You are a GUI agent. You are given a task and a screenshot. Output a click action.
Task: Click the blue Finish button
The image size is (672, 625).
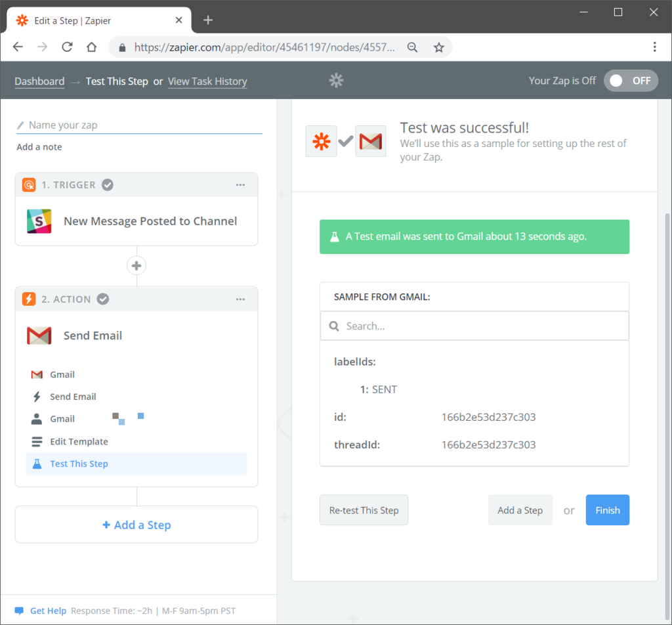[x=608, y=510]
